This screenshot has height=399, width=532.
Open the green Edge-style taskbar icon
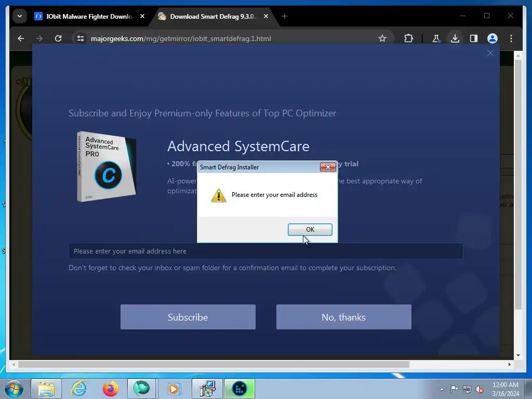click(x=141, y=389)
